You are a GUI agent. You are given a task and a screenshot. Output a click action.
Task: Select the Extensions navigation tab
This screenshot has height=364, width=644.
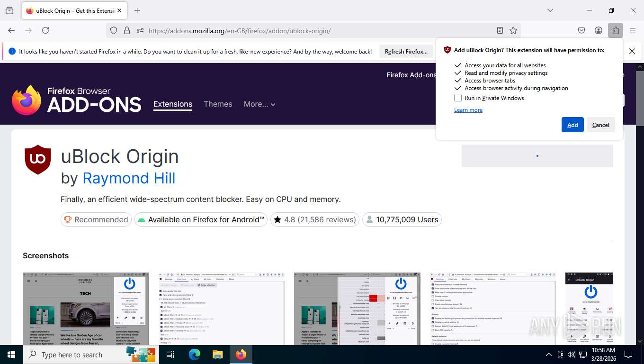point(173,104)
